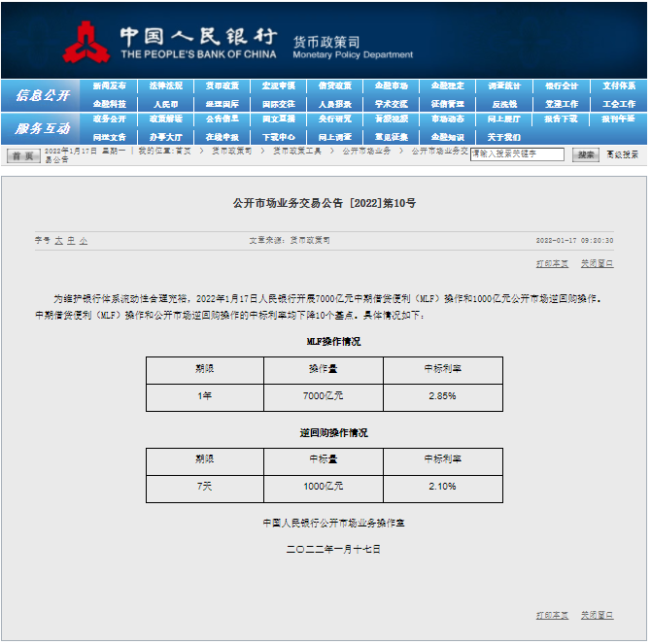651x644 pixels.
Task: Click the 首页 button beside the date
Action: (x=23, y=156)
